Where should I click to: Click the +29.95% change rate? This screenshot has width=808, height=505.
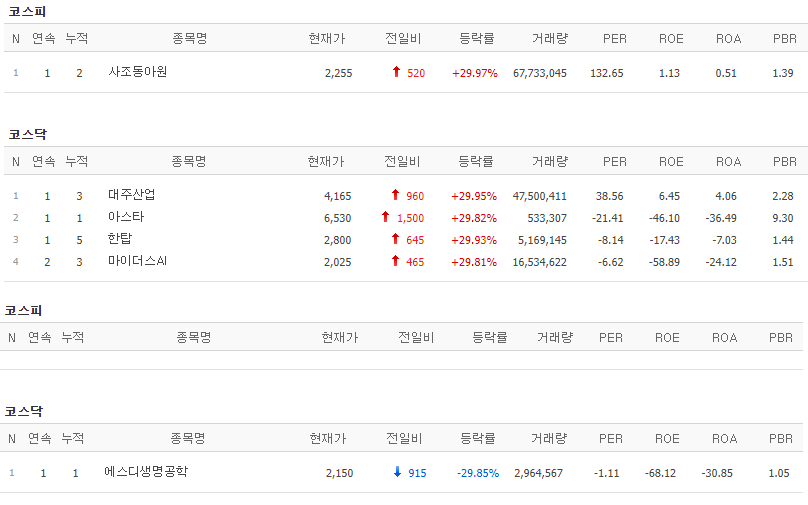point(474,196)
